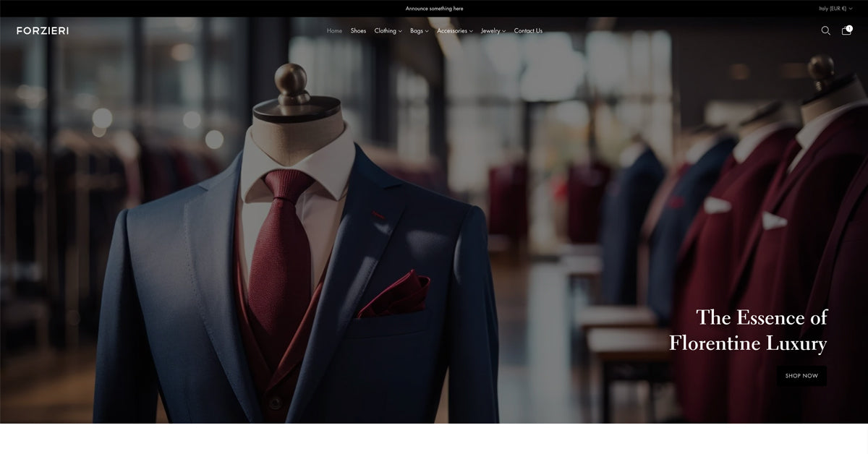Go to the Home menu item
The image size is (868, 454).
334,30
